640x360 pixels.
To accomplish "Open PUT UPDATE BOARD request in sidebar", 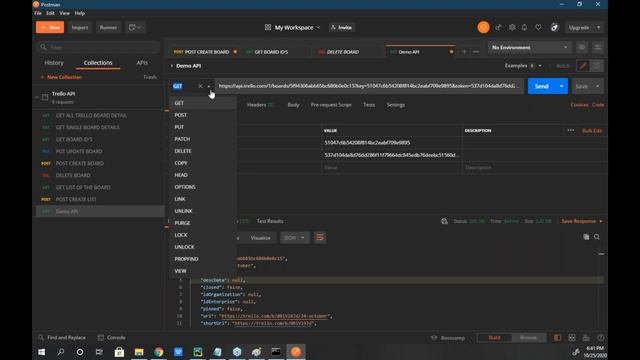I will coord(100,151).
